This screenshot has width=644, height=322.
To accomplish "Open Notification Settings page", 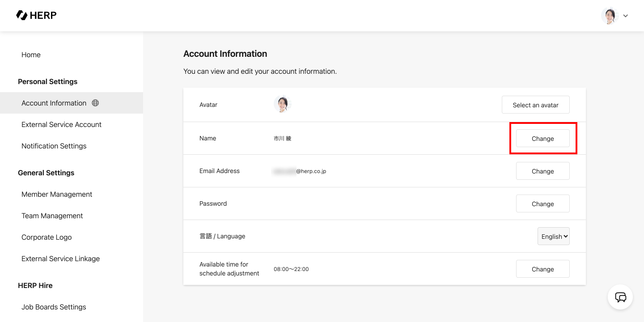I will [x=54, y=146].
